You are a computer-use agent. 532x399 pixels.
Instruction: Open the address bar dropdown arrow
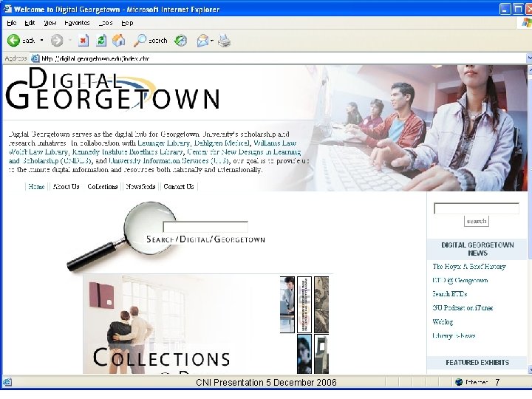pos(529,58)
